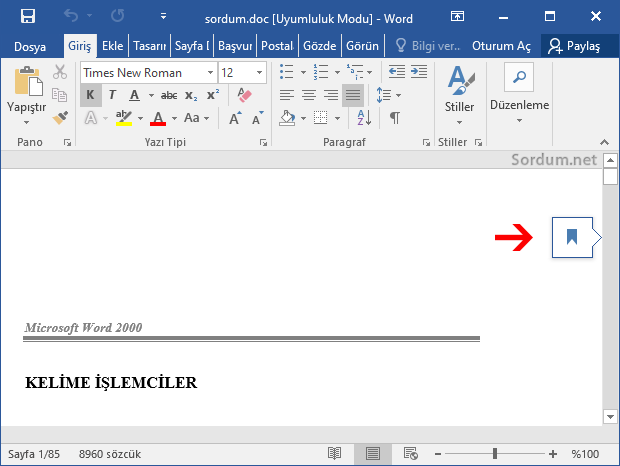620x466 pixels.
Task: Align text left
Action: tap(287, 95)
